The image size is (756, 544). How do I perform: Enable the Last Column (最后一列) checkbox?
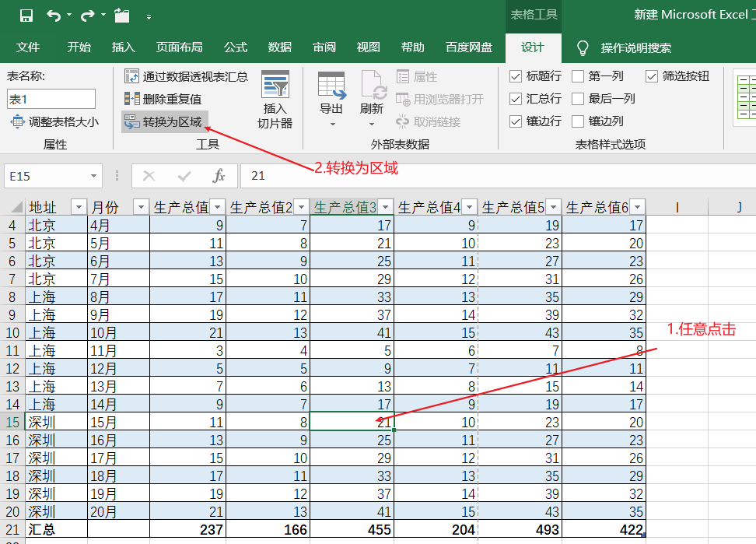pyautogui.click(x=578, y=99)
